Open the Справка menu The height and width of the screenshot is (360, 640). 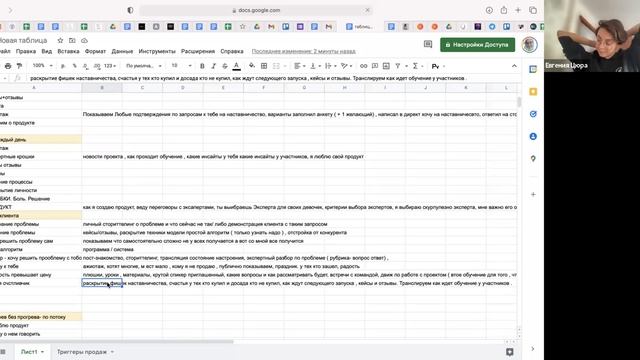232,51
